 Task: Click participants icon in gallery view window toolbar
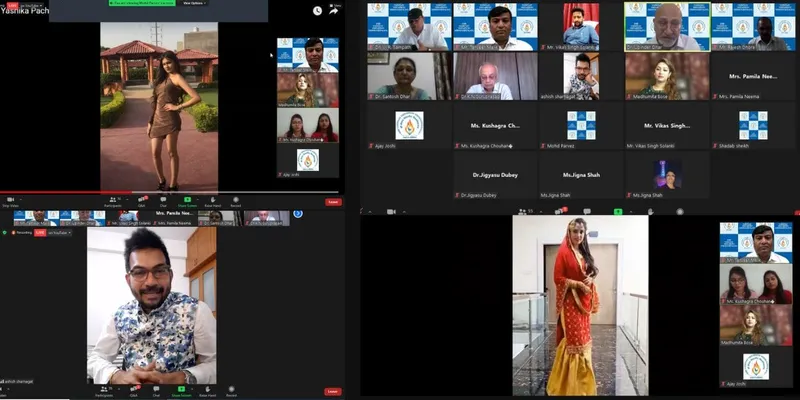coord(522,211)
